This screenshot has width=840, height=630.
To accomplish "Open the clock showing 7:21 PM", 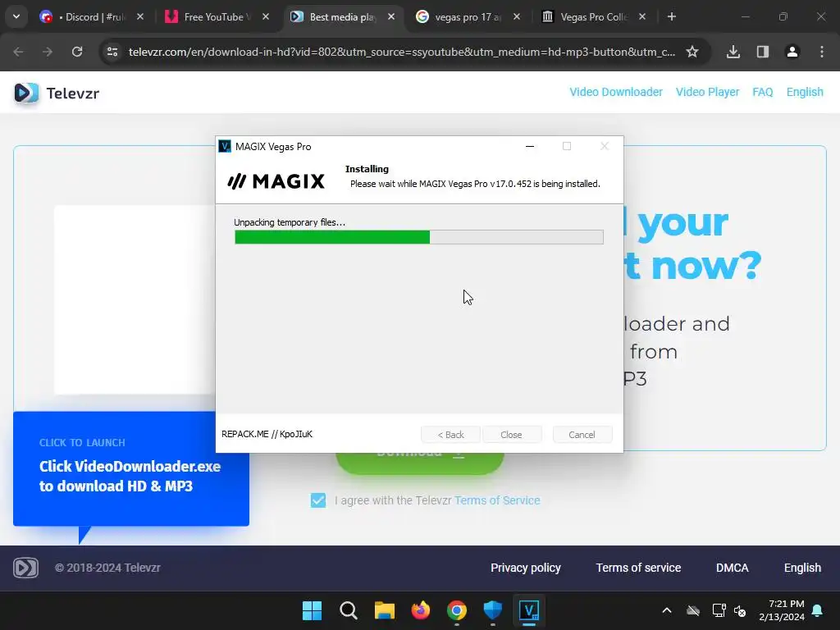I will pyautogui.click(x=782, y=610).
